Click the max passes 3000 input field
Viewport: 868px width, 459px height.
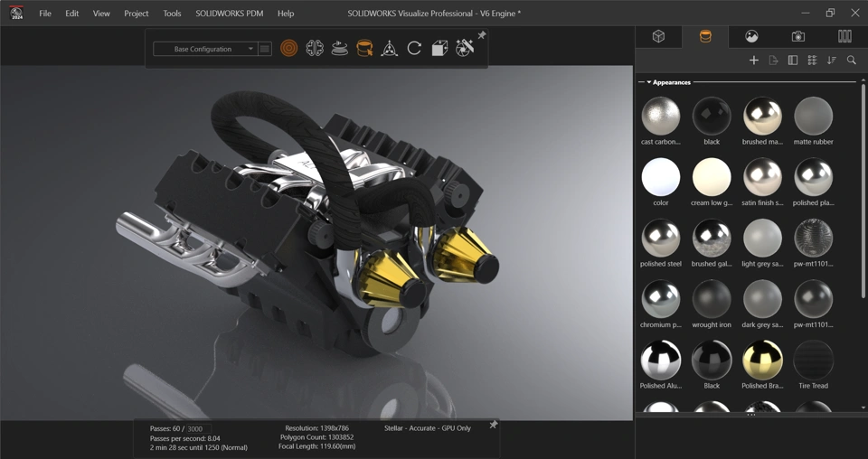point(198,428)
